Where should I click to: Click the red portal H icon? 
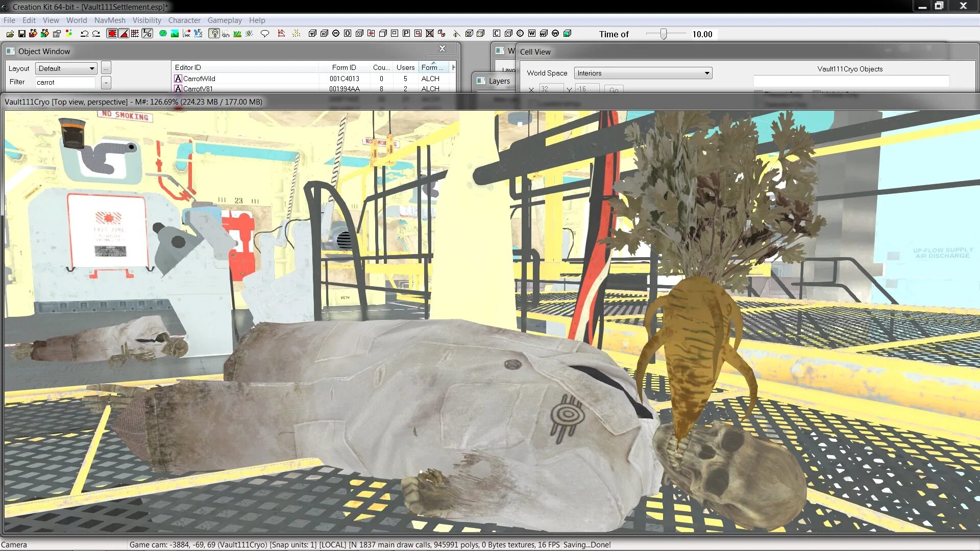coord(371,34)
